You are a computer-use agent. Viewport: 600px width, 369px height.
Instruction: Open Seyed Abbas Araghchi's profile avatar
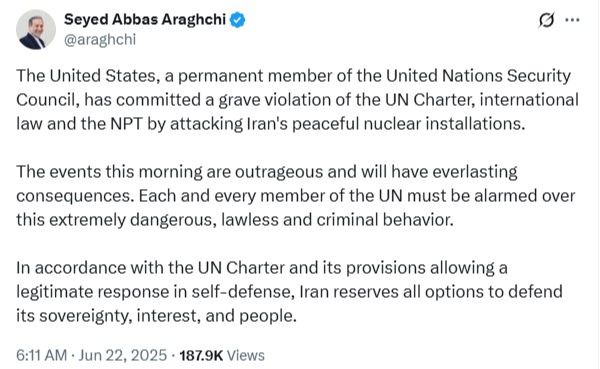[36, 29]
